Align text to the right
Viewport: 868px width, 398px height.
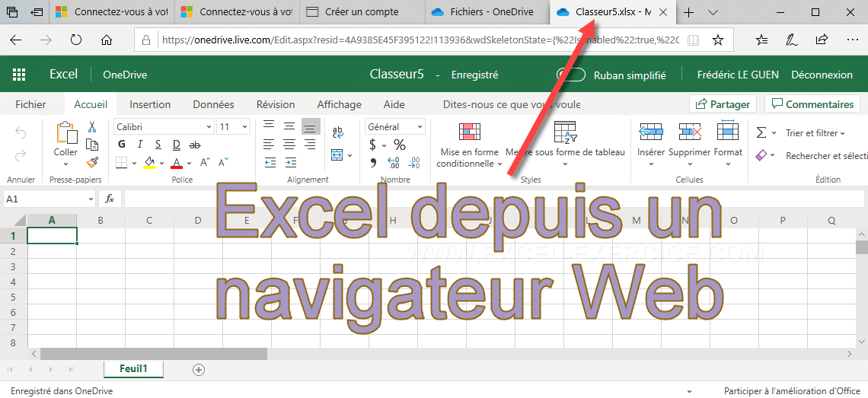point(311,145)
